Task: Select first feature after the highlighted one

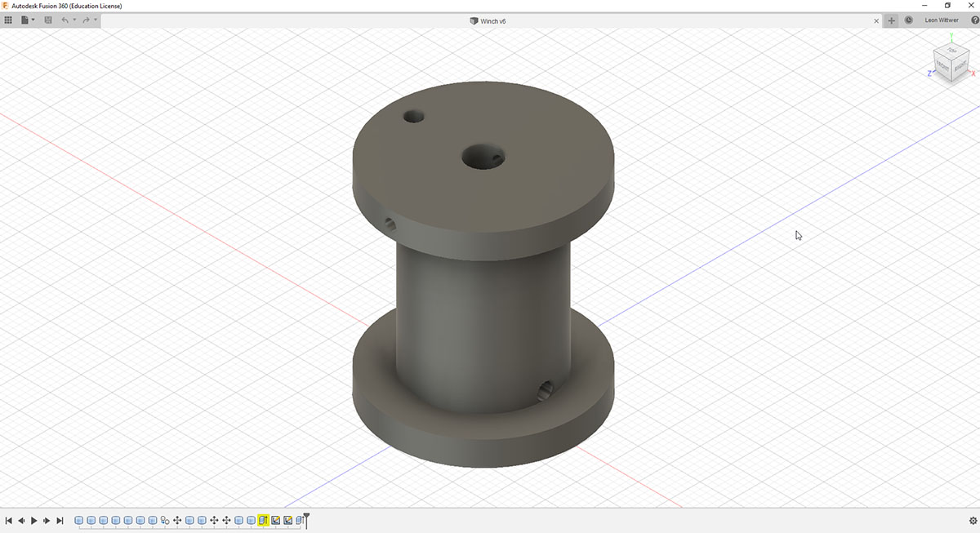Action: 276,521
